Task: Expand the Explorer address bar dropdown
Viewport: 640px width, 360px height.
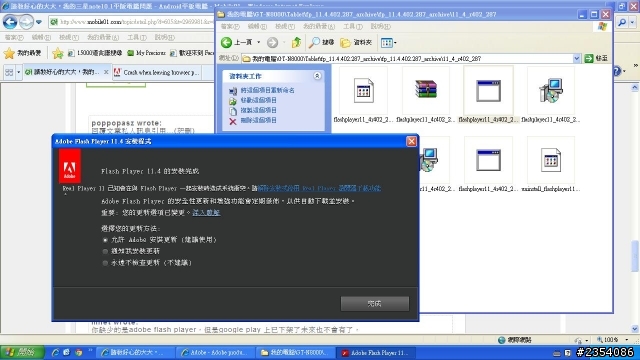Action: tap(576, 58)
